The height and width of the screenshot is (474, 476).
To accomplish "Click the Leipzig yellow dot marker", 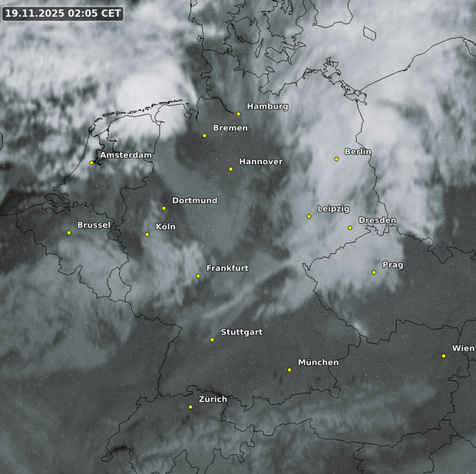I will (x=309, y=216).
